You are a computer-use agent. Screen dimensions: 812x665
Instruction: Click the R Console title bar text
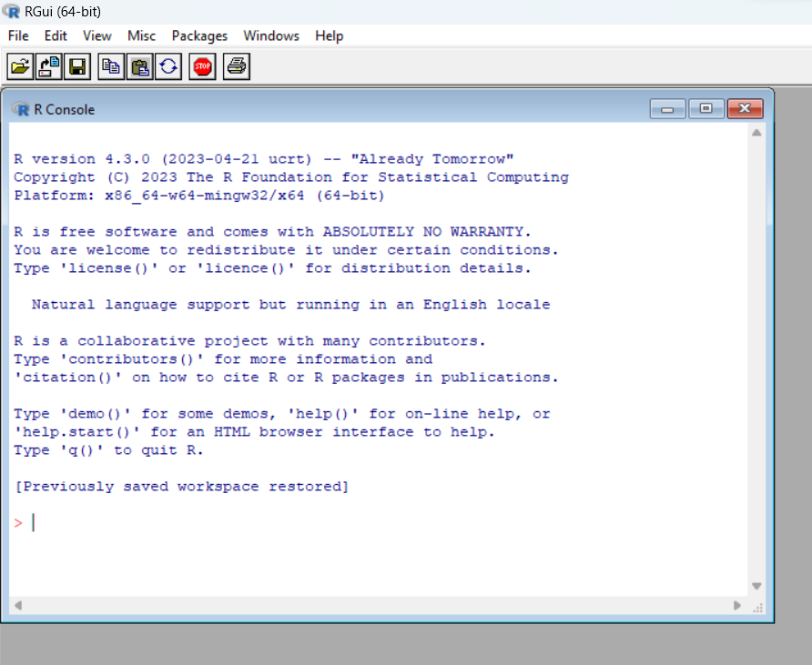[65, 110]
